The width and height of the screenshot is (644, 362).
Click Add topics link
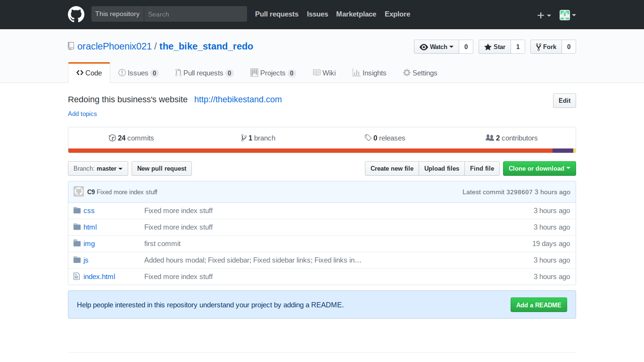click(x=83, y=114)
